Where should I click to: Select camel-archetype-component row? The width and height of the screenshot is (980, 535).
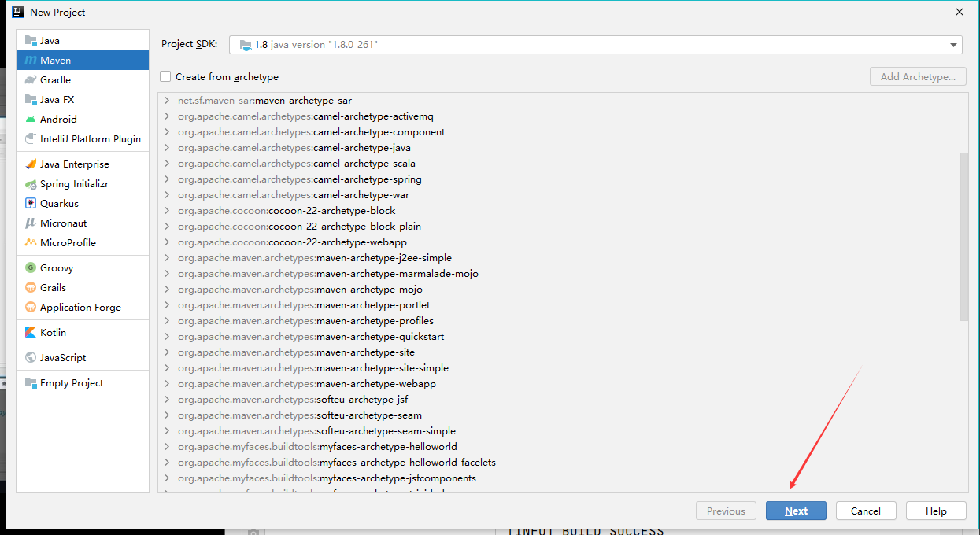(x=558, y=132)
